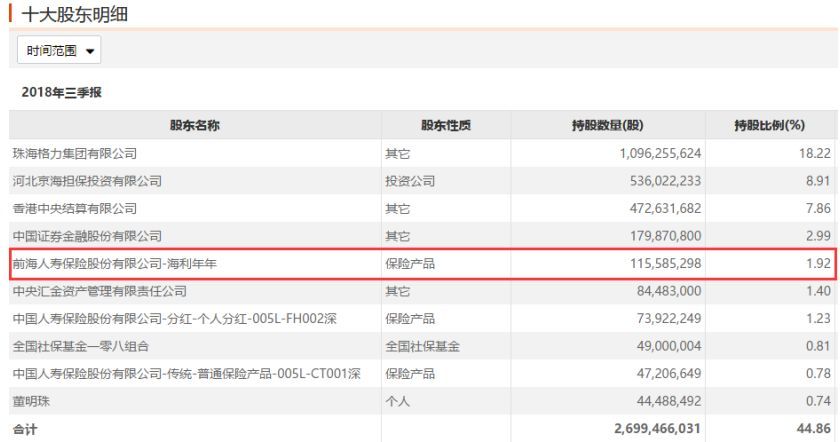This screenshot has width=840, height=442.
Task: Click percentage value 0.74
Action: point(819,401)
